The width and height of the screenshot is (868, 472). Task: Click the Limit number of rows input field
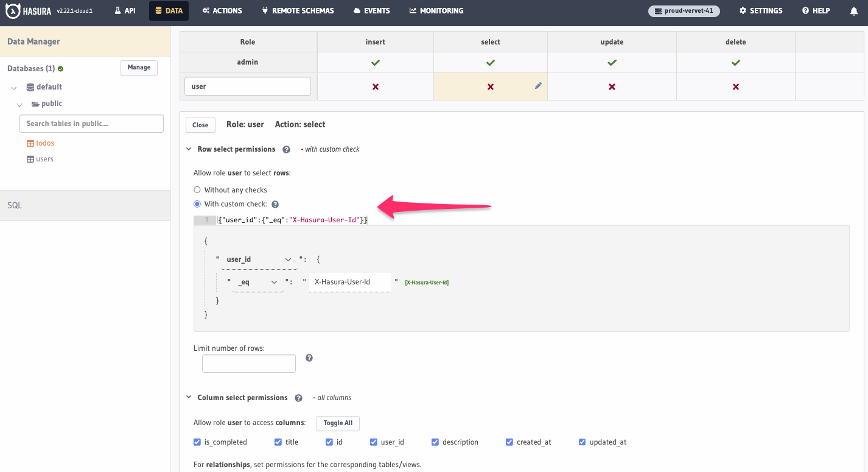248,363
